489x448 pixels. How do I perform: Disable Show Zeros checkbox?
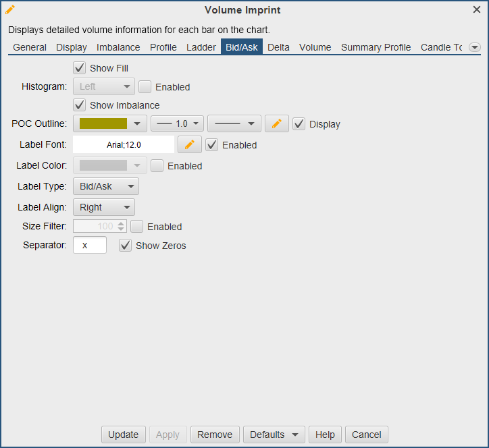coord(125,246)
